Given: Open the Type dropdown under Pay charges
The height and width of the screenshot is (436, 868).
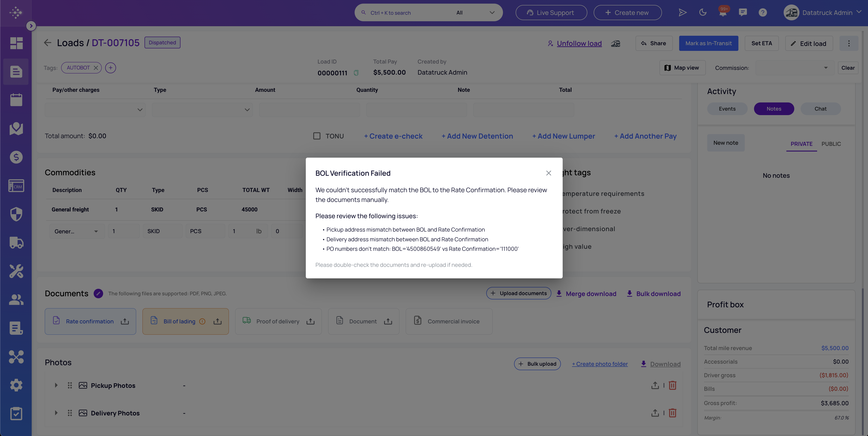Looking at the screenshot, I should (x=202, y=109).
